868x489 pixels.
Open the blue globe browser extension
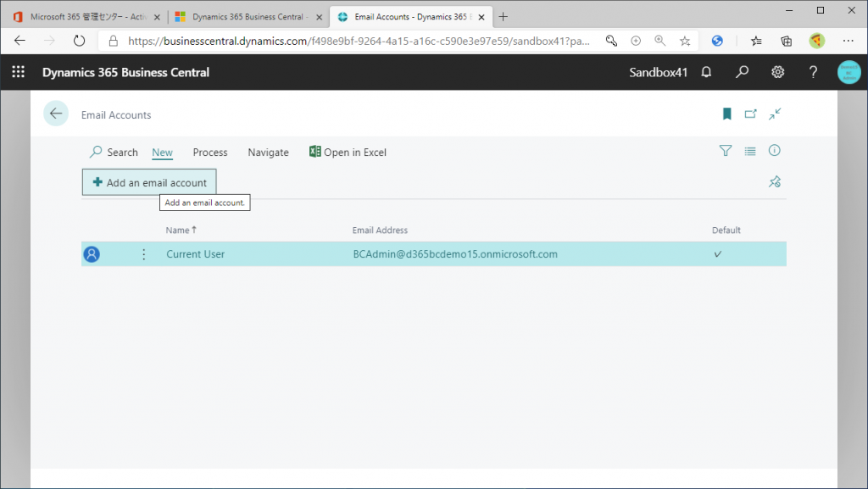pos(717,41)
